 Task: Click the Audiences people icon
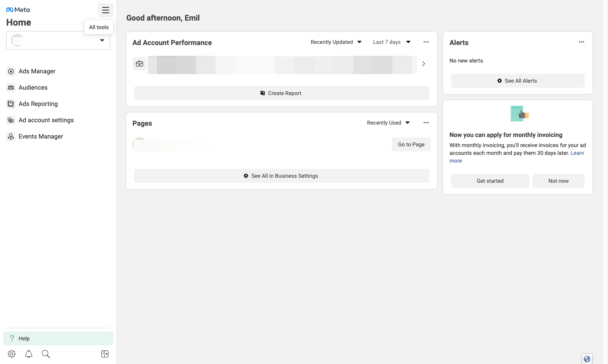11,88
